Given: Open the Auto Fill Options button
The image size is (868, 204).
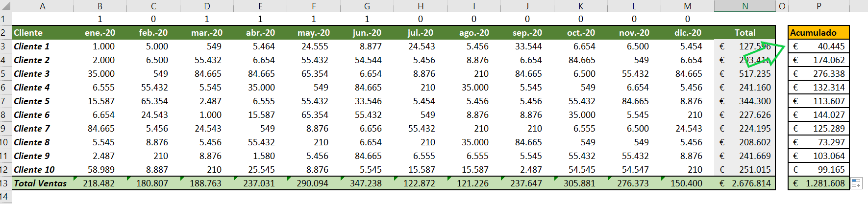Looking at the screenshot, I should point(856,183).
